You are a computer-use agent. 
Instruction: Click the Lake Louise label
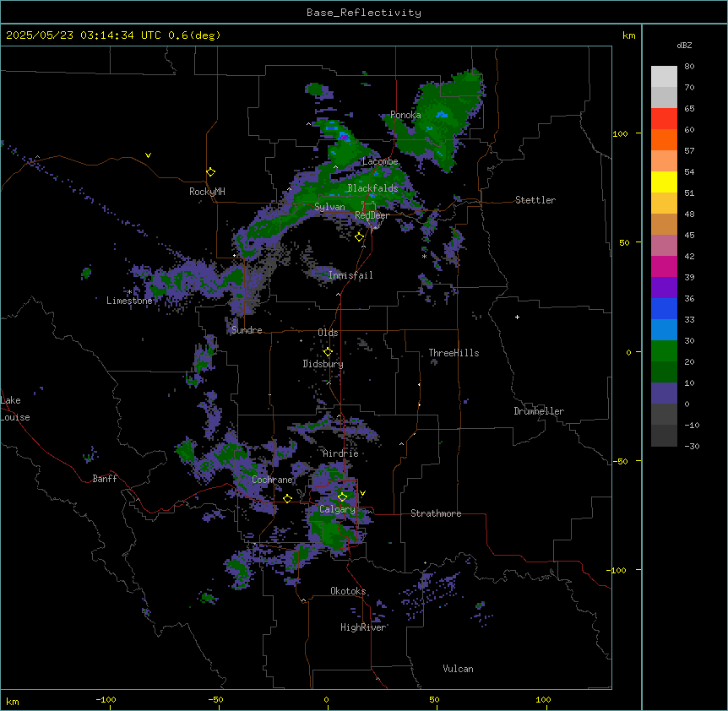pyautogui.click(x=15, y=409)
